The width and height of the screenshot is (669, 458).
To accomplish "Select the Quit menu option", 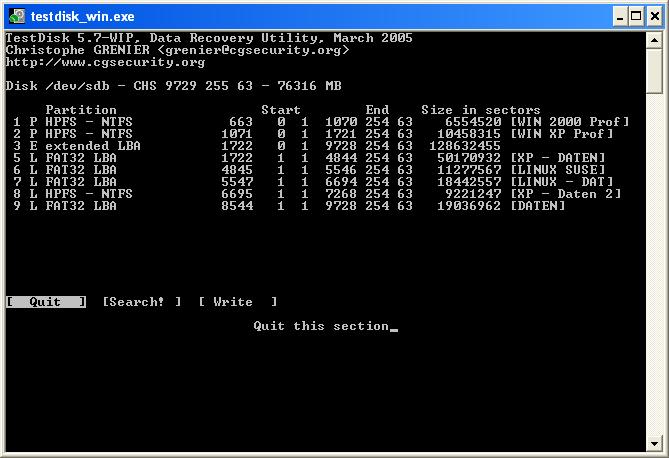I will 46,302.
